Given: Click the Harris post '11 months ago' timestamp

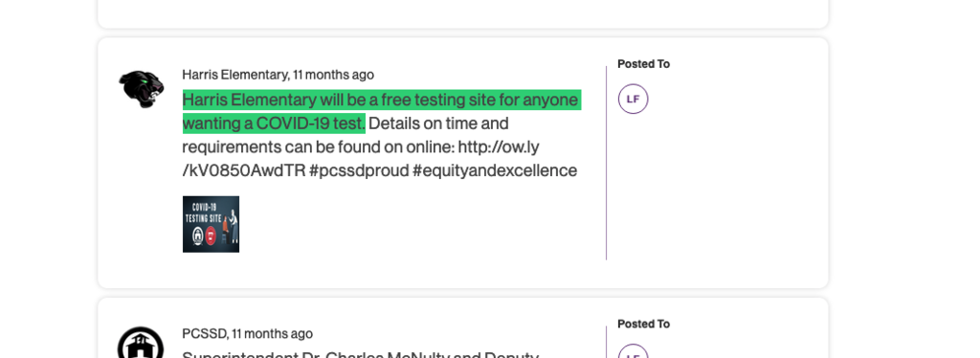Looking at the screenshot, I should tap(333, 75).
